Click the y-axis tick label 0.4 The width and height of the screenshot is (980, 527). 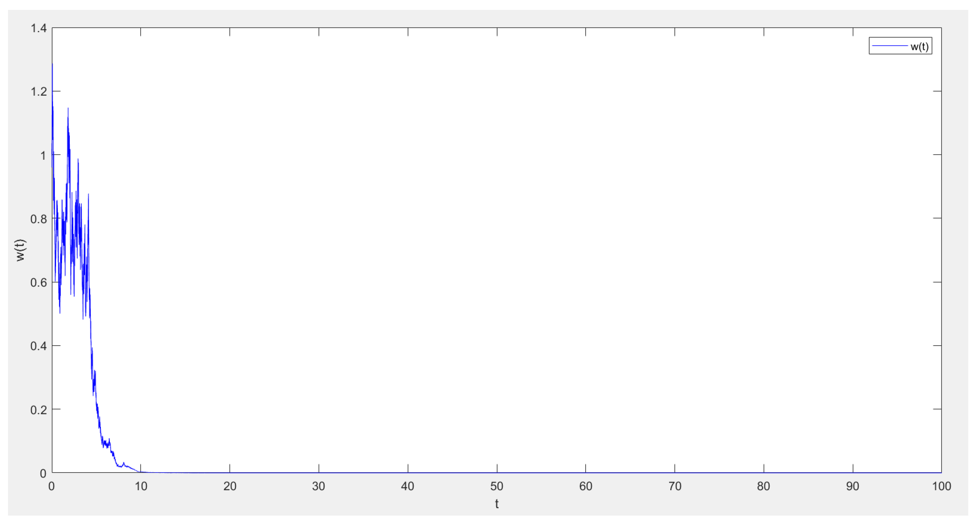(x=39, y=346)
